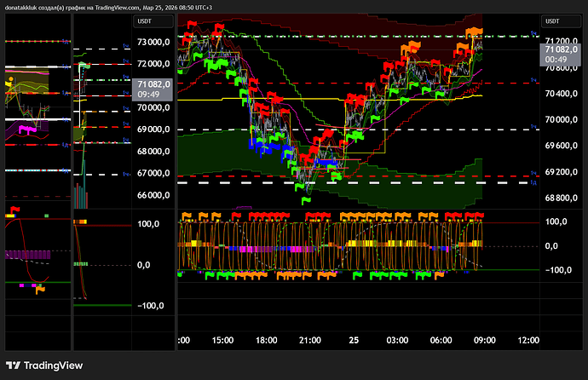Screen dimensions: 588x380
Task: Click the -100,0 level on the main oscillator scale
Action: pos(559,269)
